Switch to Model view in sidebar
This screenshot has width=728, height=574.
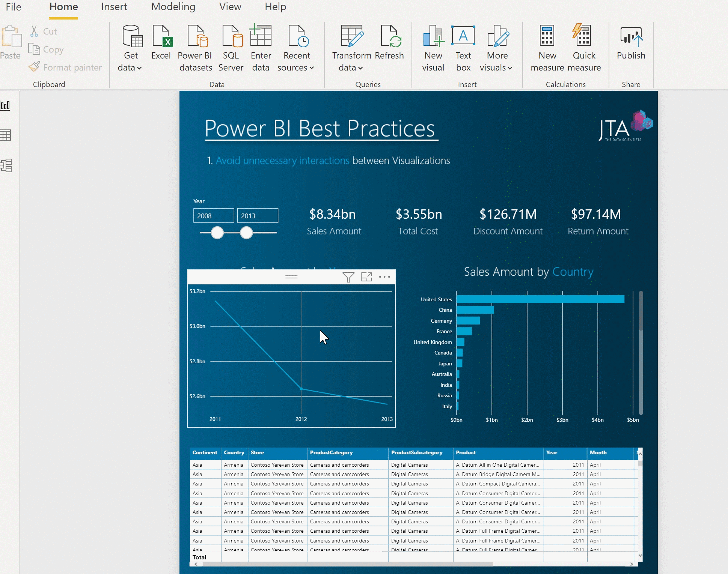(x=6, y=165)
